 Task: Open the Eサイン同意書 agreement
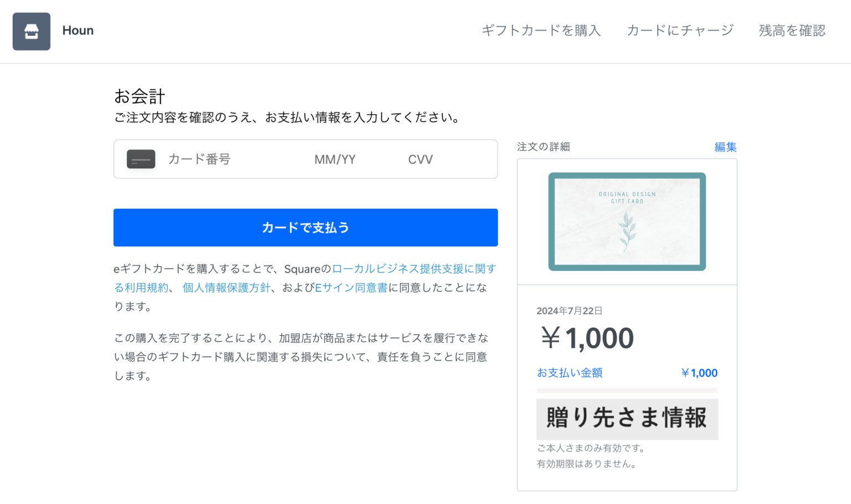tap(351, 287)
